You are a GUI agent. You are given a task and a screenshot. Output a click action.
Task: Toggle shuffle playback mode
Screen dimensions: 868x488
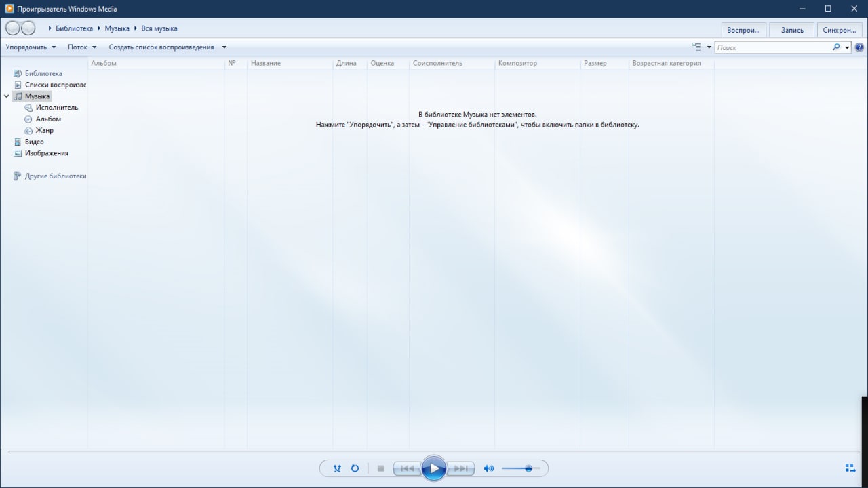(338, 468)
